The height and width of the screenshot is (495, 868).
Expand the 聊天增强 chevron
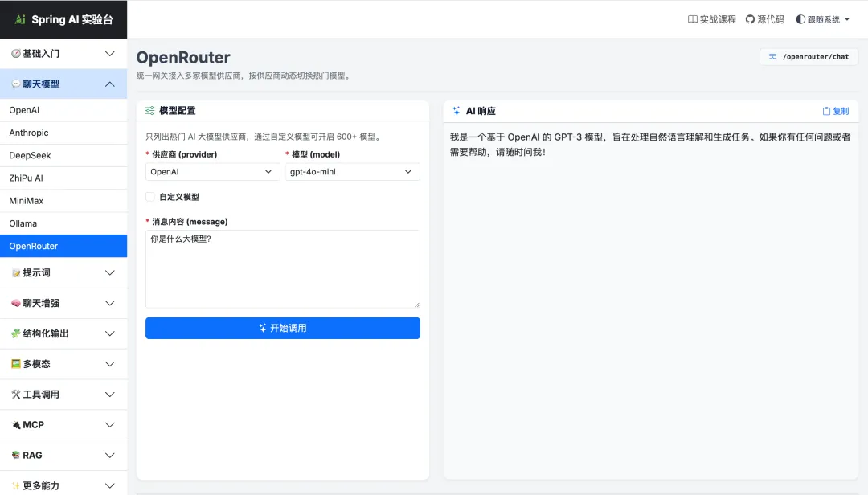[109, 304]
